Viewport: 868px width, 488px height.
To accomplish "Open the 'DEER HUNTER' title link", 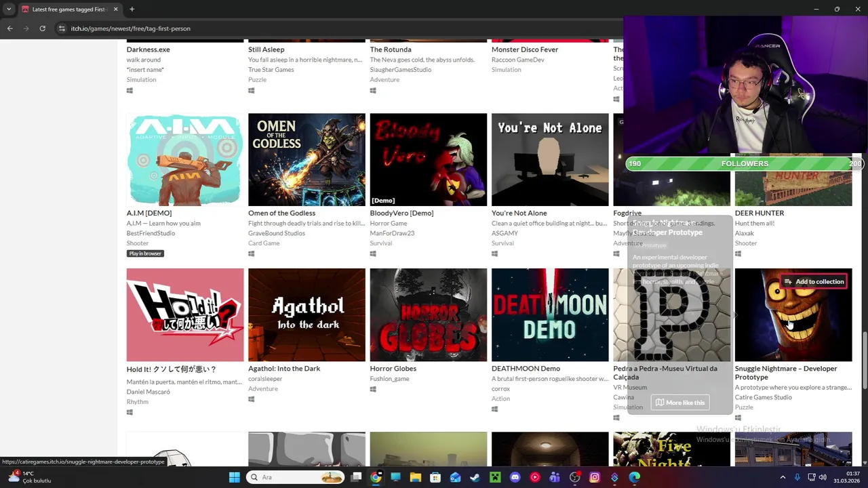I will [759, 213].
